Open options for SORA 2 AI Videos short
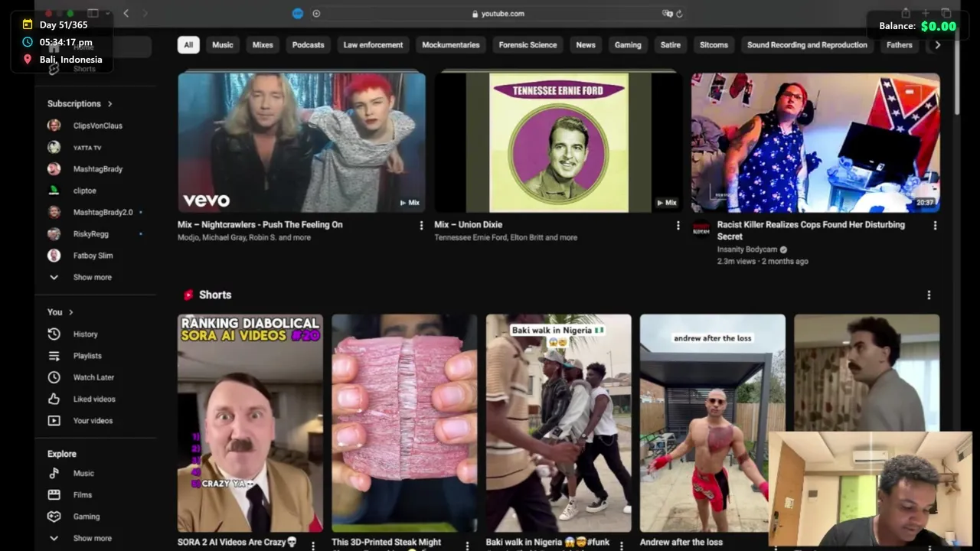The height and width of the screenshot is (551, 980). (x=312, y=545)
